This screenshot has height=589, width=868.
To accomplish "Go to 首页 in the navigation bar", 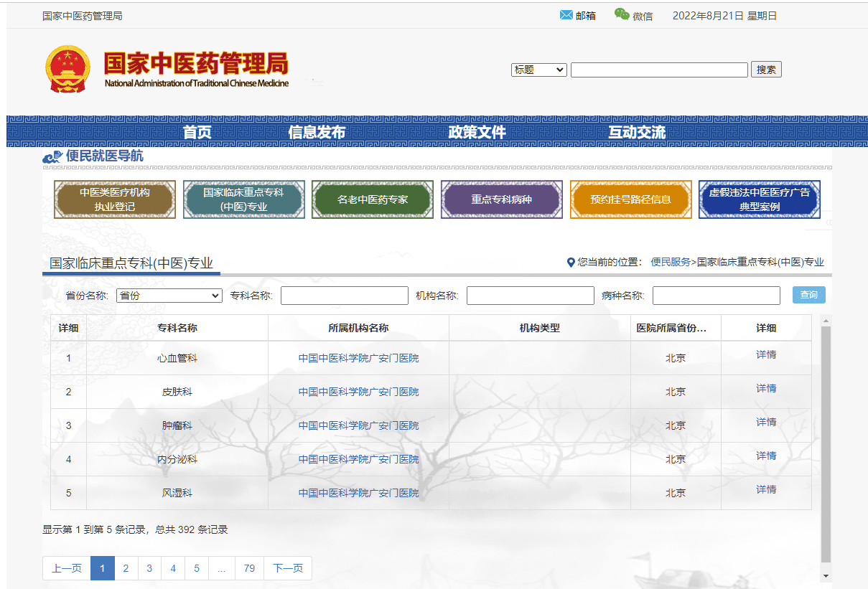I will point(197,132).
